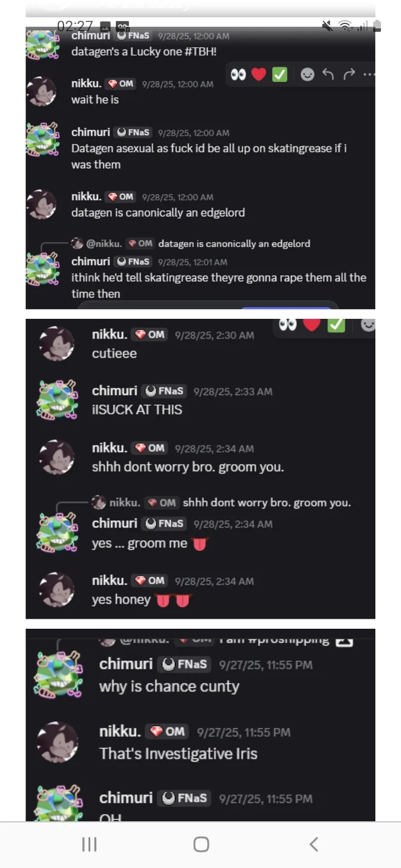Add green checkmark reaction in top hover bar
Image resolution: width=401 pixels, height=868 pixels.
coord(280,74)
